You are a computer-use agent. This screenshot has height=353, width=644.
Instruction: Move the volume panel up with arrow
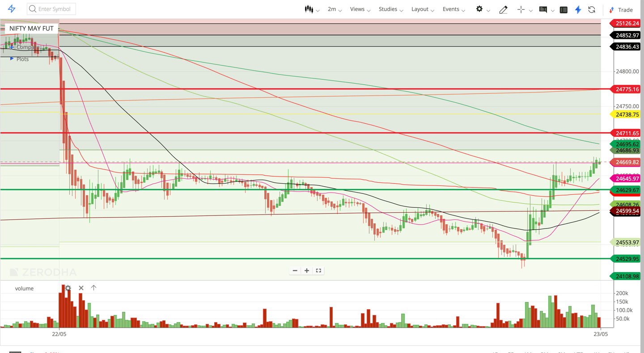tap(93, 288)
